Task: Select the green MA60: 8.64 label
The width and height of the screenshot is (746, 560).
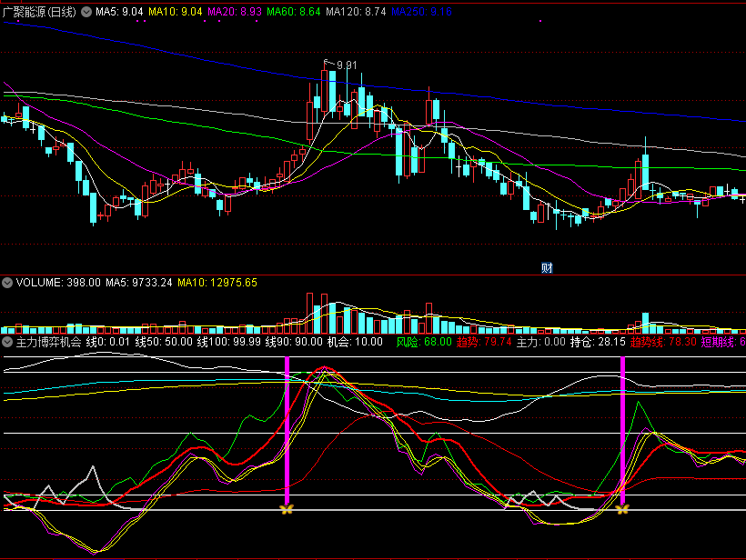Action: click(294, 12)
